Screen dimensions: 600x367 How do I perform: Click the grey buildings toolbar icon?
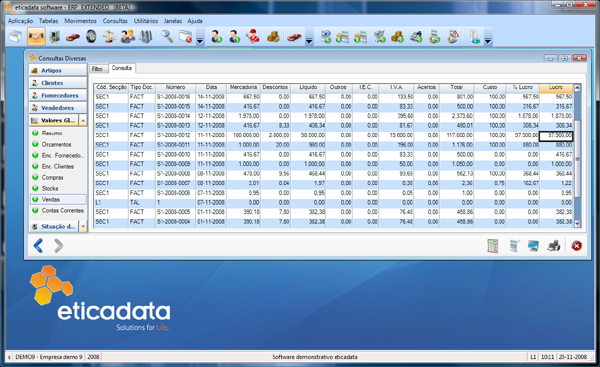pos(146,37)
